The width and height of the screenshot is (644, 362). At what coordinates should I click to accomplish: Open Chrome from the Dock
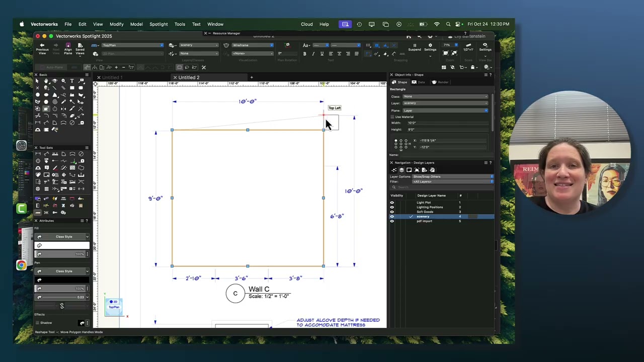pyautogui.click(x=21, y=265)
